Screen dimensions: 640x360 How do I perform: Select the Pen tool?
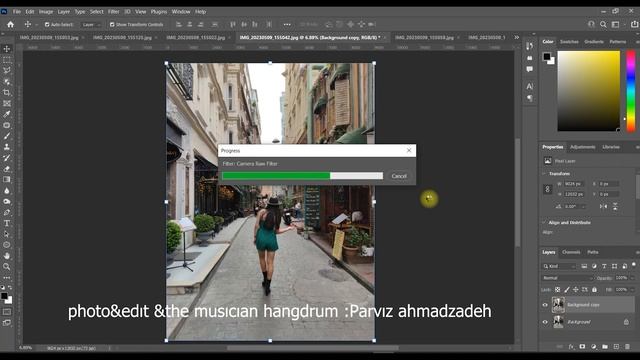click(7, 212)
